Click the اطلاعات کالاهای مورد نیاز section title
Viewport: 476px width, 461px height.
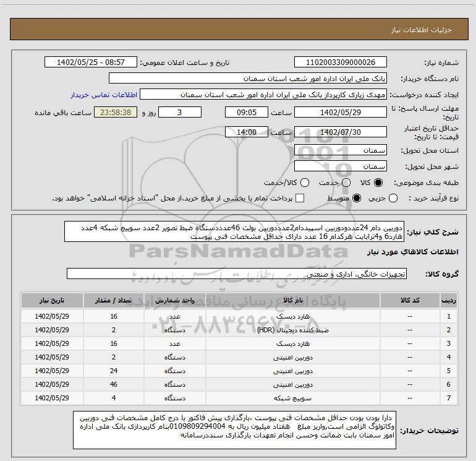click(413, 252)
